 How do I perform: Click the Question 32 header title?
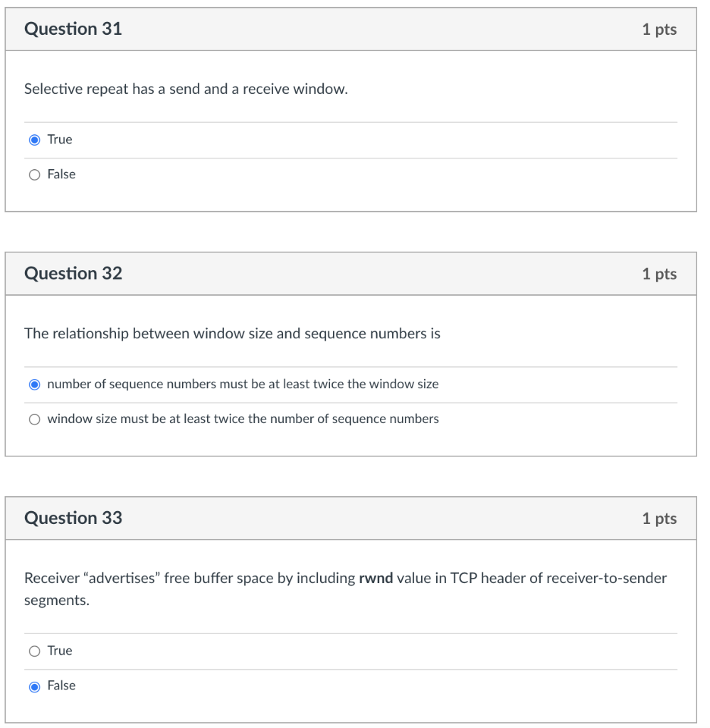click(x=73, y=274)
